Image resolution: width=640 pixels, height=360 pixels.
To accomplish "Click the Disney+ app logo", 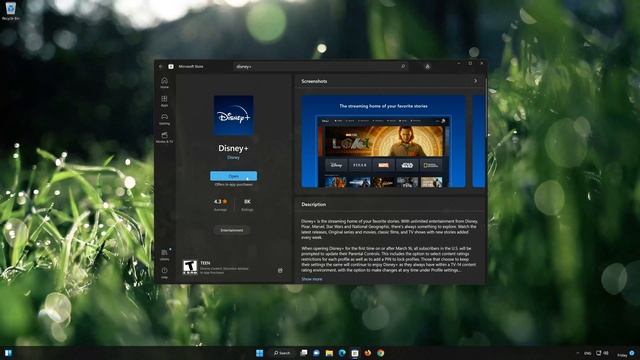I will pos(233,116).
